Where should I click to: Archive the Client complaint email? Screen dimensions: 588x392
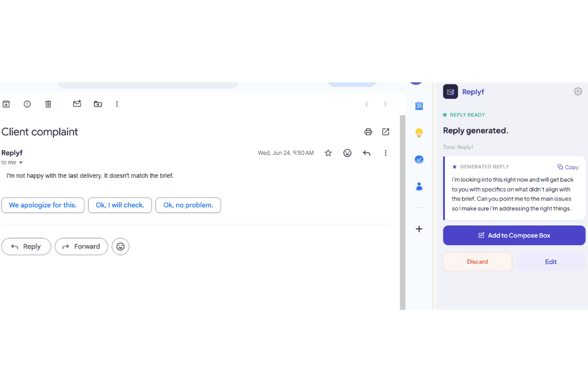(6, 104)
